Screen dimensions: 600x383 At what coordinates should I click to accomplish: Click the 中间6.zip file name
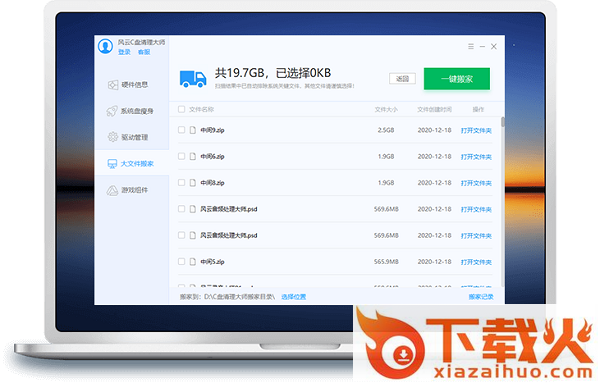click(x=212, y=156)
